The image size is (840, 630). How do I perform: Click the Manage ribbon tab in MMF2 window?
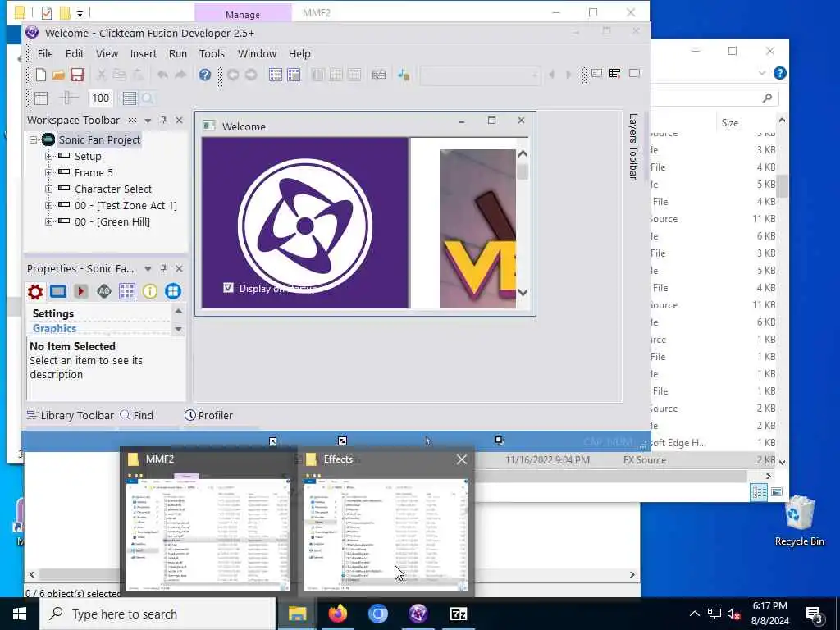243,15
